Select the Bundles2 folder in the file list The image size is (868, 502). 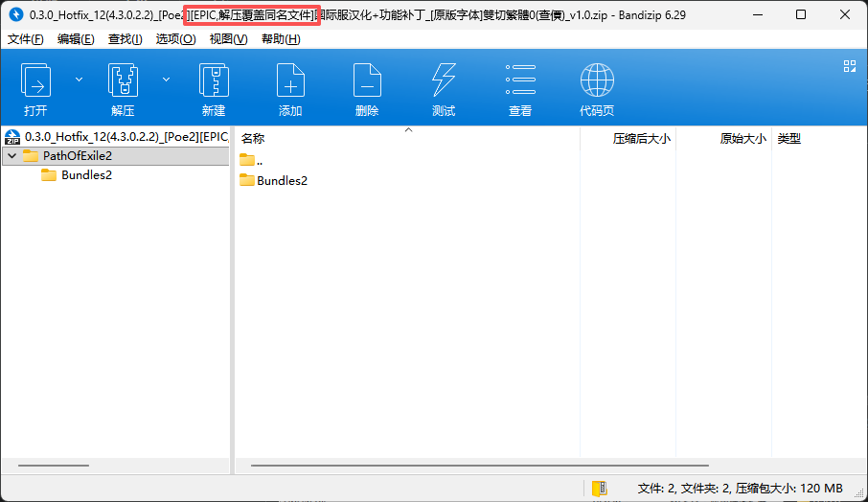[273, 180]
